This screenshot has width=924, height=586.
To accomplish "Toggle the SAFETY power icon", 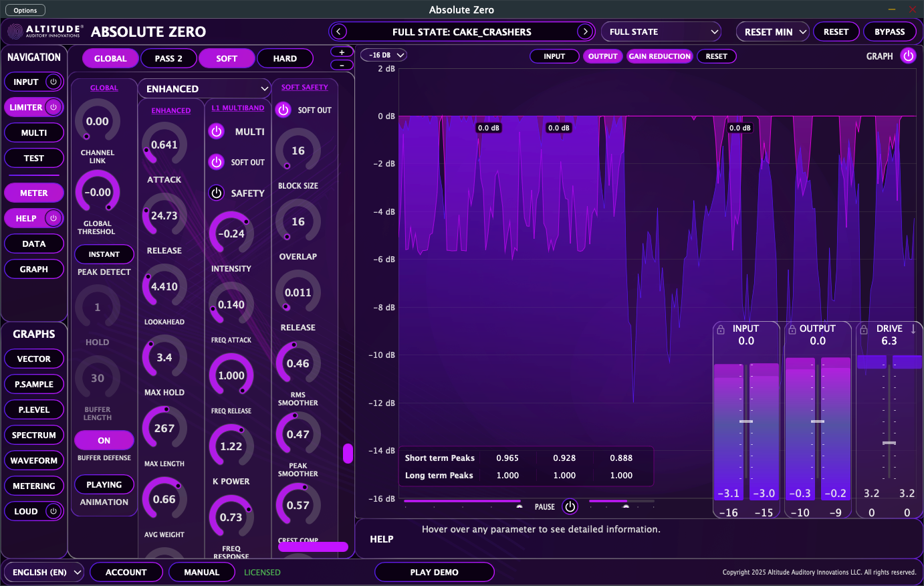I will click(x=216, y=193).
